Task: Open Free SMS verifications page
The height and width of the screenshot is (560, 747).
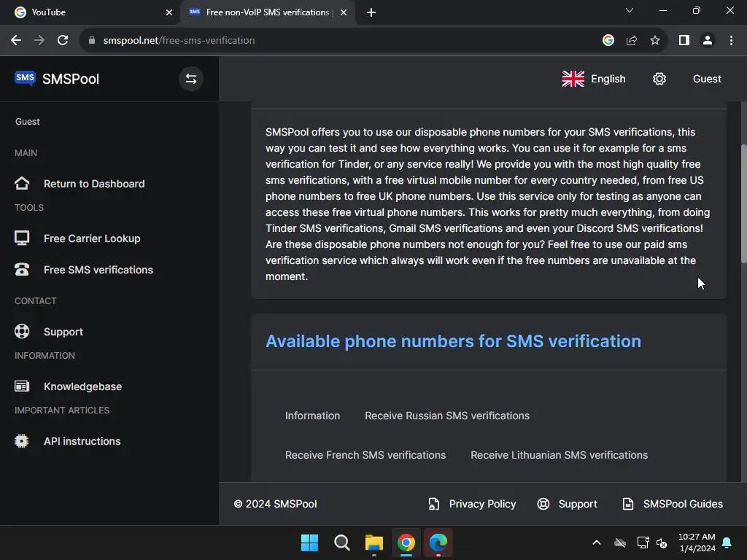Action: tap(98, 270)
